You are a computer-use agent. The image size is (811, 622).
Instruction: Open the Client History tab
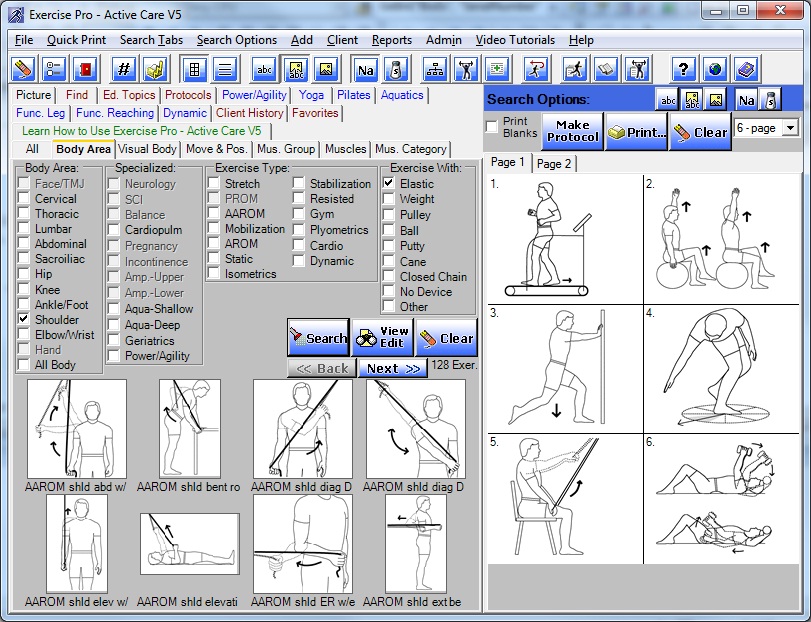coord(250,113)
